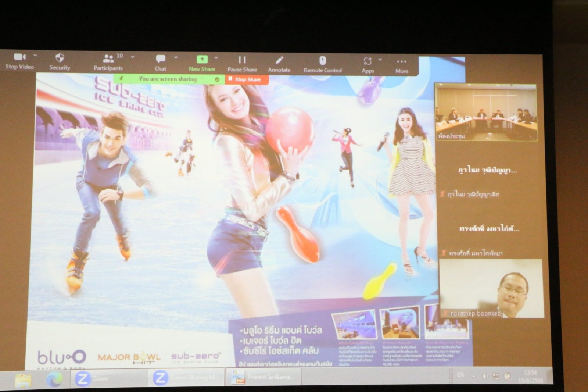This screenshot has width=588, height=392.
Task: Open the Annotate pencil tool
Action: pyautogui.click(x=279, y=60)
